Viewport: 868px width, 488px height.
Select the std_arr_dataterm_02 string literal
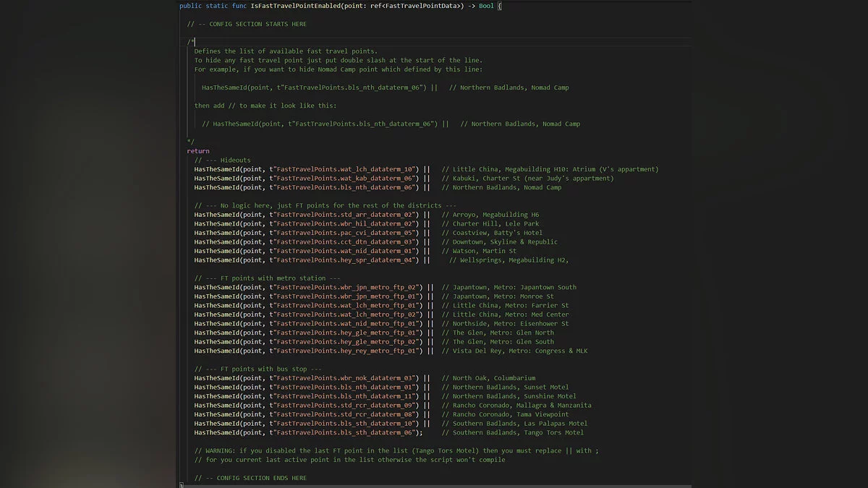pos(346,215)
